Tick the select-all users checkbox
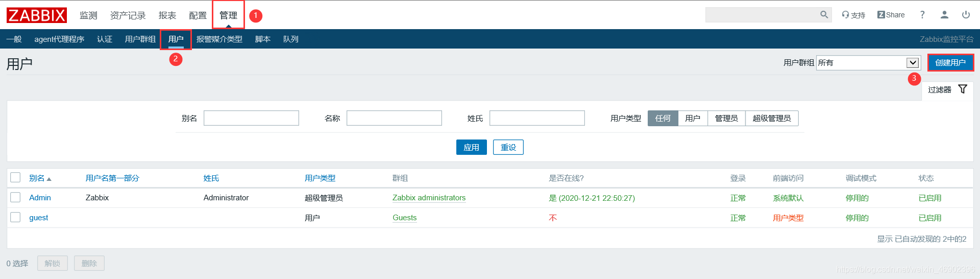Screen dimensions: 980x279 (x=15, y=177)
